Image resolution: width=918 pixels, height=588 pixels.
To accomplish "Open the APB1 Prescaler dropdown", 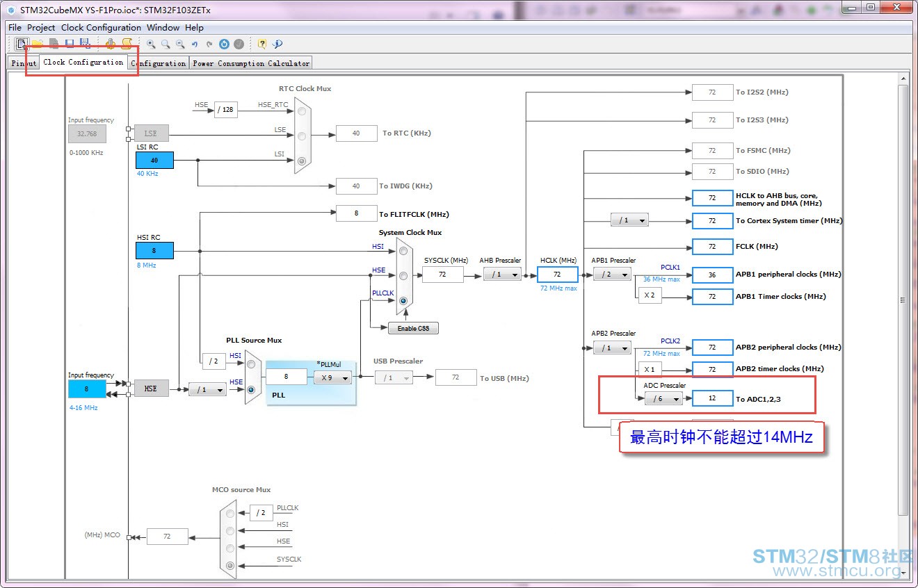I will (x=612, y=275).
